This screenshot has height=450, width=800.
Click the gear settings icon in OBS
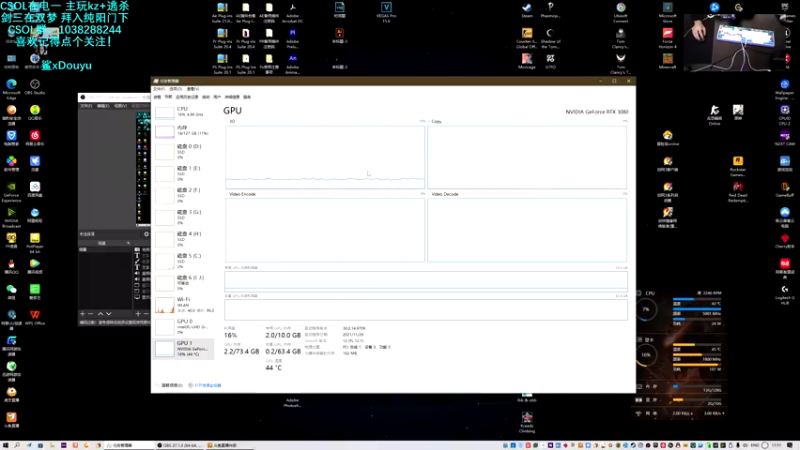146,234
